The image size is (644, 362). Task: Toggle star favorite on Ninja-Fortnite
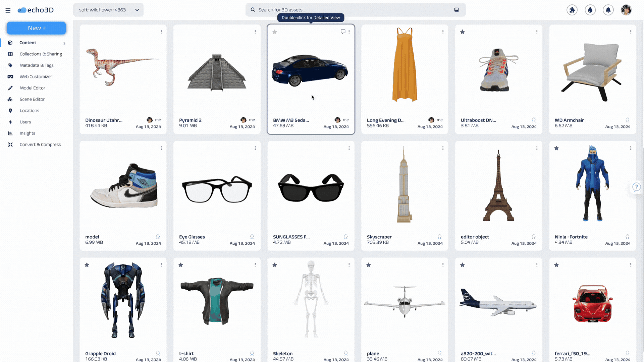click(x=556, y=148)
